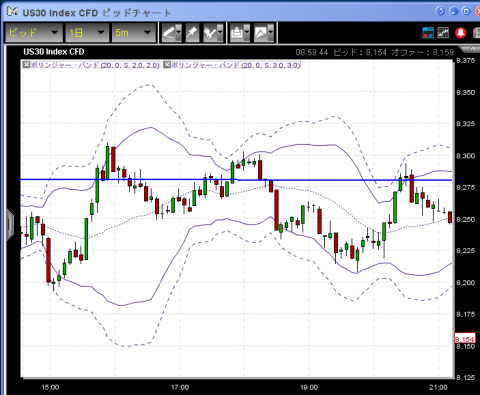This screenshot has height=395, width=480.
Task: Select Bollinger Band (20, 0, S, 3.0, 3.0) label
Action: pyautogui.click(x=236, y=65)
